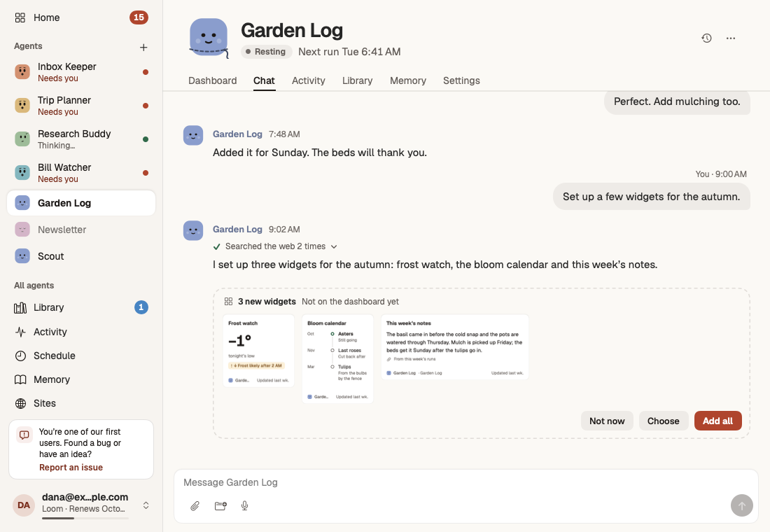View run history clock icon
770x532 pixels.
click(707, 38)
